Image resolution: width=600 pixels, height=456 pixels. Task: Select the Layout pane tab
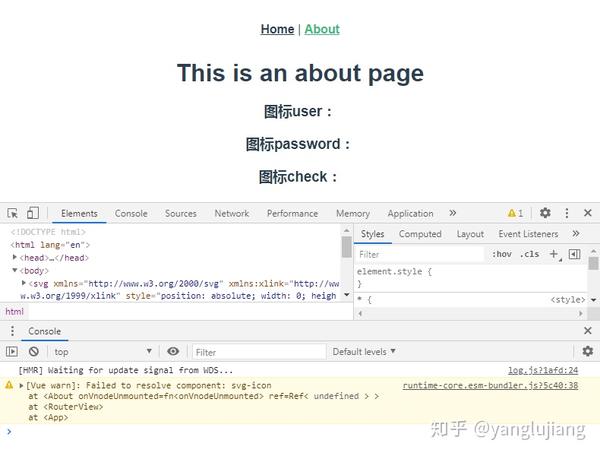(x=470, y=234)
